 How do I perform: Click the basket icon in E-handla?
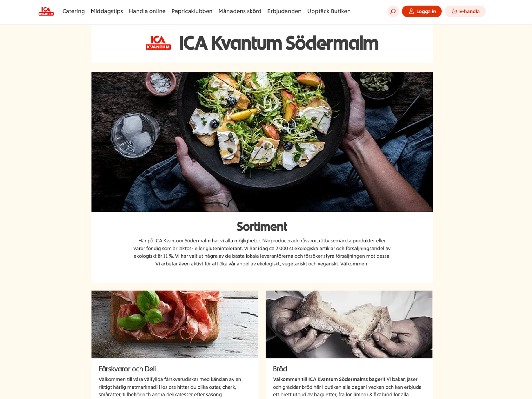point(454,11)
